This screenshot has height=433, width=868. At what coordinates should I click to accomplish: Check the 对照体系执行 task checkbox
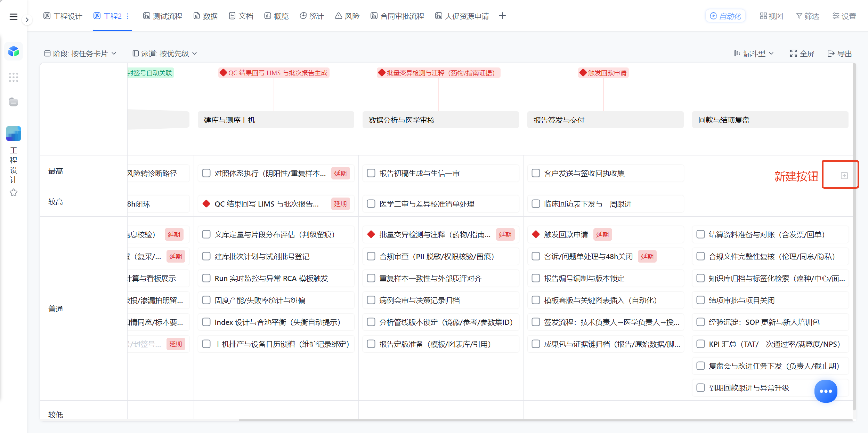[x=206, y=173]
